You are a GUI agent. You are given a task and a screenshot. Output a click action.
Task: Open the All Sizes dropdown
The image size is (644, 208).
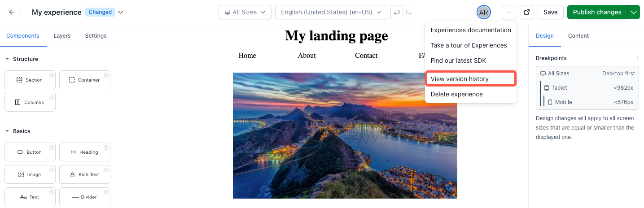pyautogui.click(x=245, y=12)
